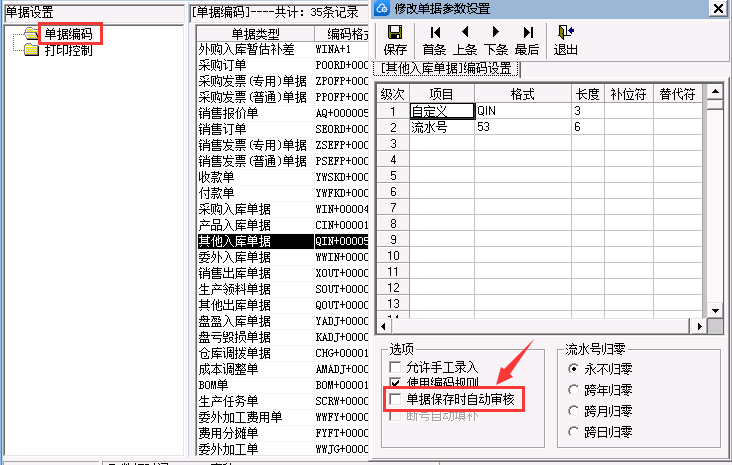Click the 保存 floppy disk icon

coord(395,32)
